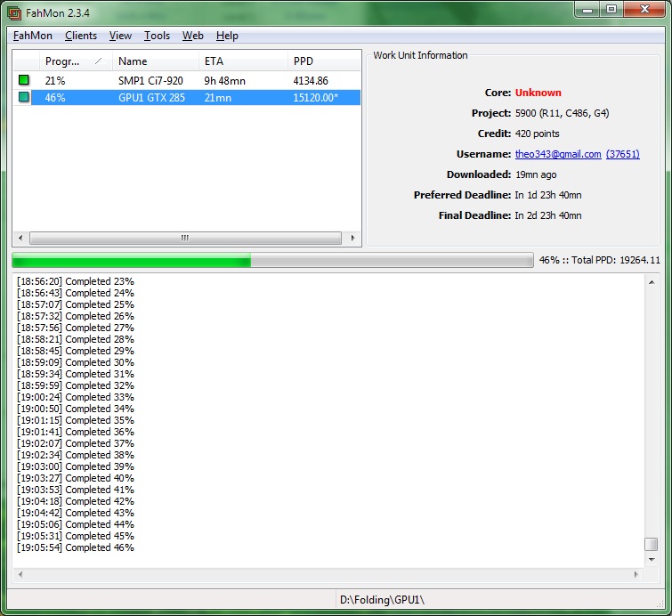The height and width of the screenshot is (616, 672).
Task: Open the Help menu
Action: (227, 36)
